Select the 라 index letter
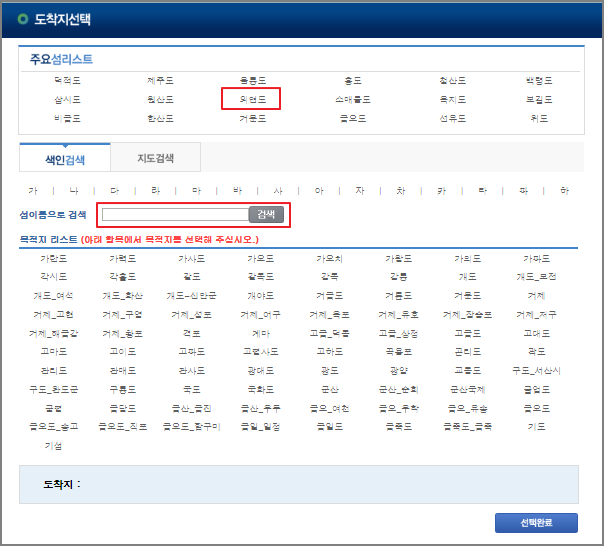This screenshot has width=604, height=546. [155, 190]
